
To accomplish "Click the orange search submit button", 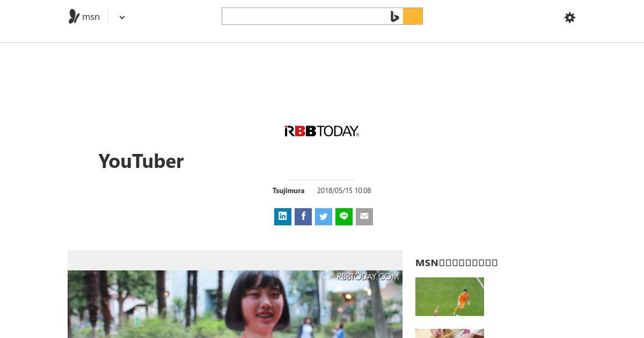I will (413, 16).
